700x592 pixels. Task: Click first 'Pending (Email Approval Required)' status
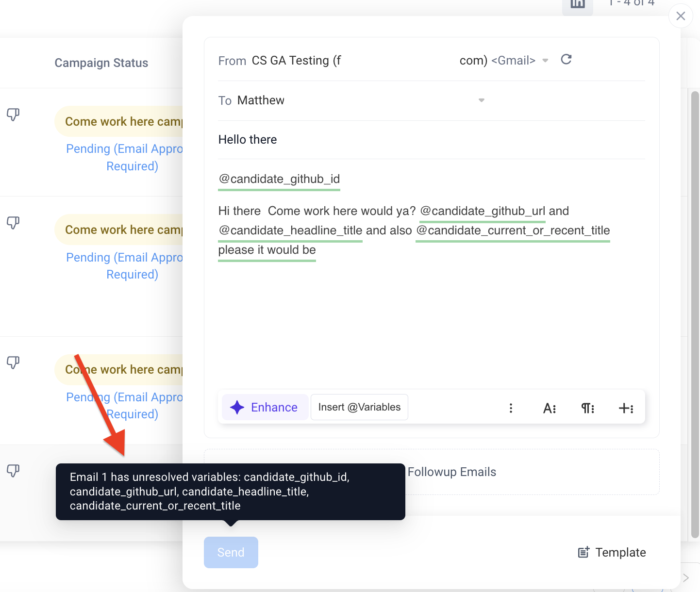(x=124, y=157)
